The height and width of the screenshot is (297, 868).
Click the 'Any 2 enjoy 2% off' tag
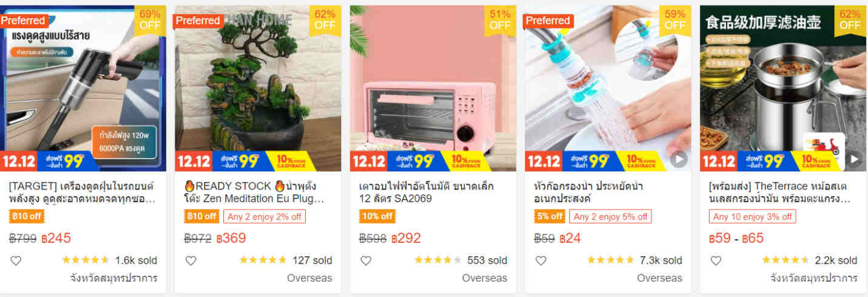coord(264,216)
